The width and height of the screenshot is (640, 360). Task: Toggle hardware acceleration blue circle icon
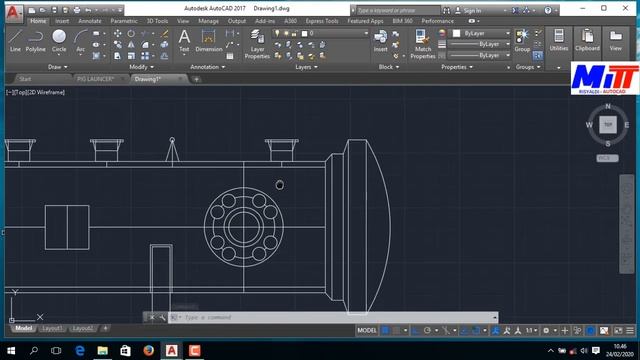tap(590, 331)
